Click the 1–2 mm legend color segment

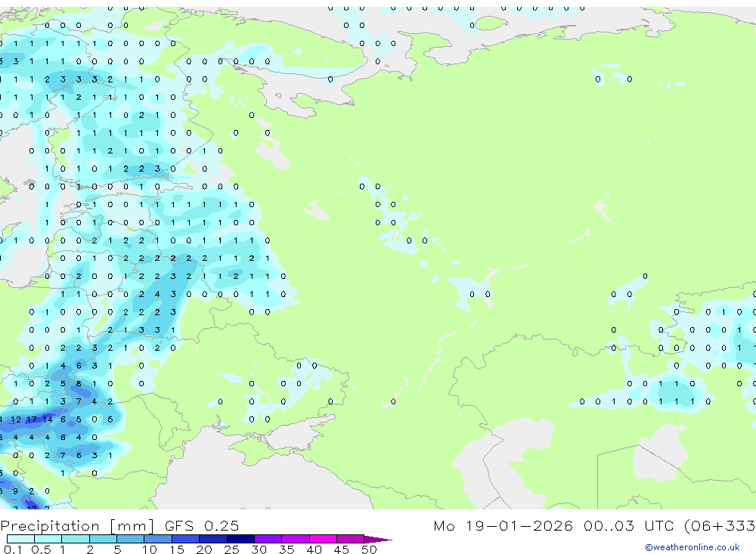click(x=75, y=539)
